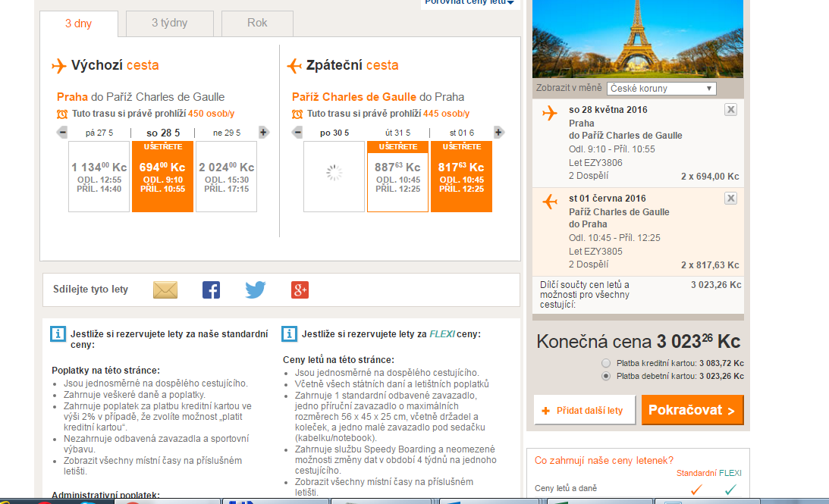Choose return flight on Tuesday 31 5 for 887 Kc

point(397,177)
